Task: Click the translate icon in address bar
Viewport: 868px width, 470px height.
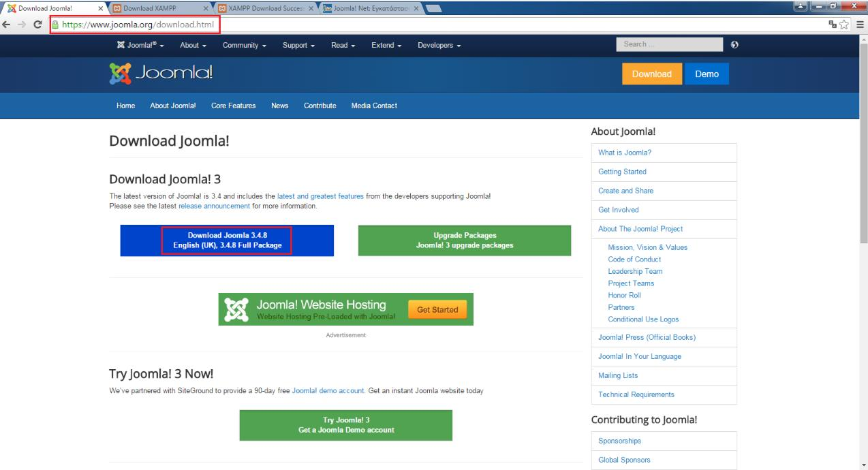Action: 833,25
